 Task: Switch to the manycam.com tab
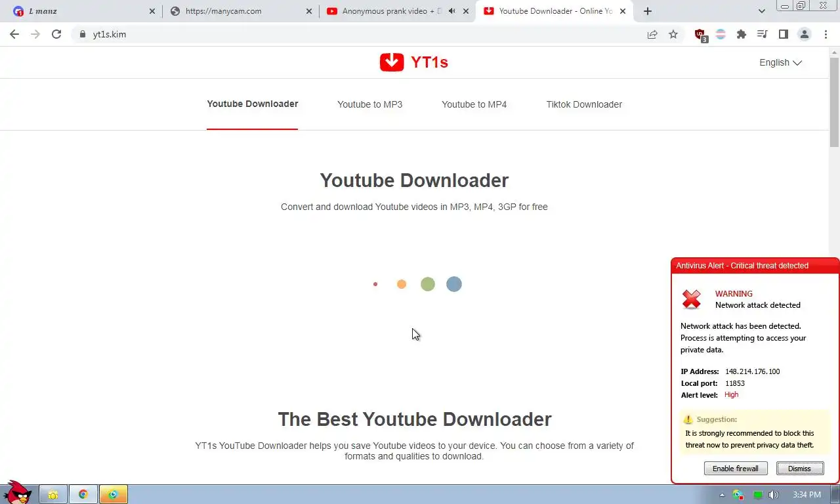coord(240,11)
